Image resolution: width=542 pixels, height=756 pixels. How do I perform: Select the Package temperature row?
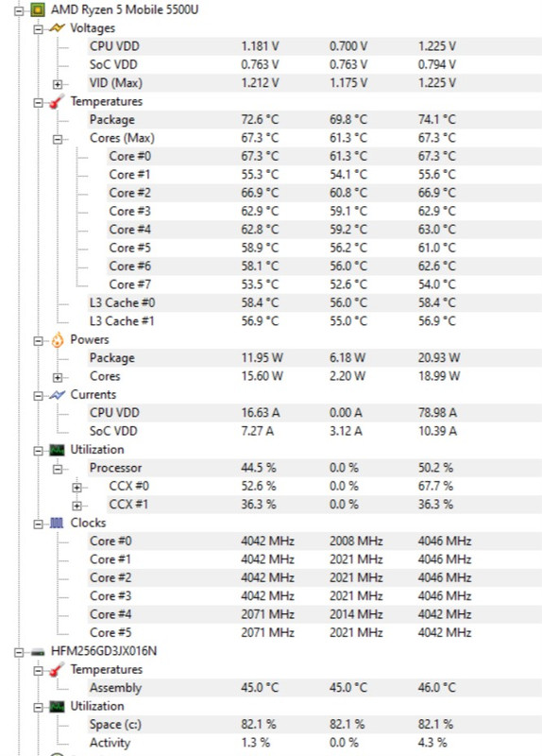point(314,120)
